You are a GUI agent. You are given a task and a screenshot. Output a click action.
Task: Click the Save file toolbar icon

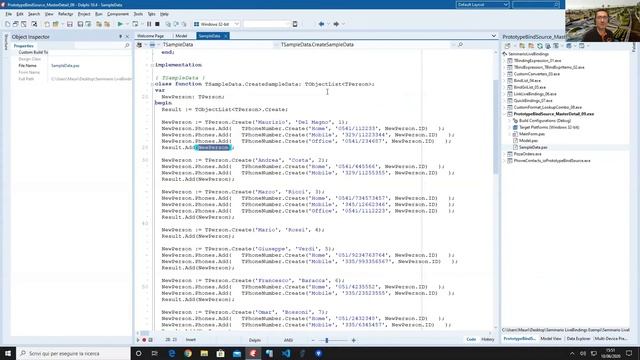point(70,24)
